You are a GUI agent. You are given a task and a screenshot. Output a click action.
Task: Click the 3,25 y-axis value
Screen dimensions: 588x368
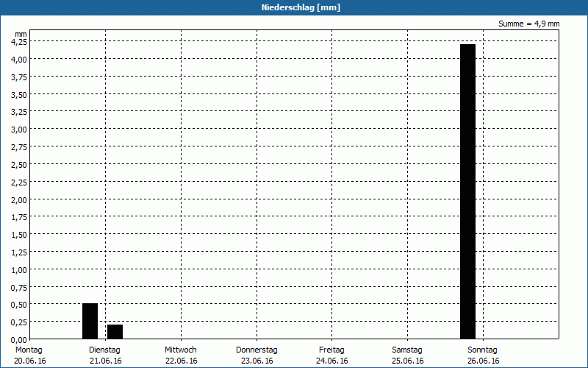[x=19, y=112]
